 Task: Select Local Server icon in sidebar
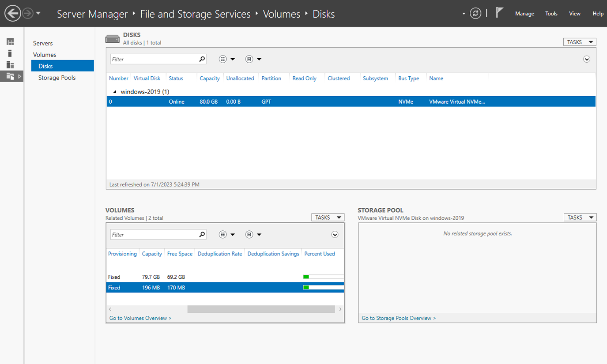(10, 53)
